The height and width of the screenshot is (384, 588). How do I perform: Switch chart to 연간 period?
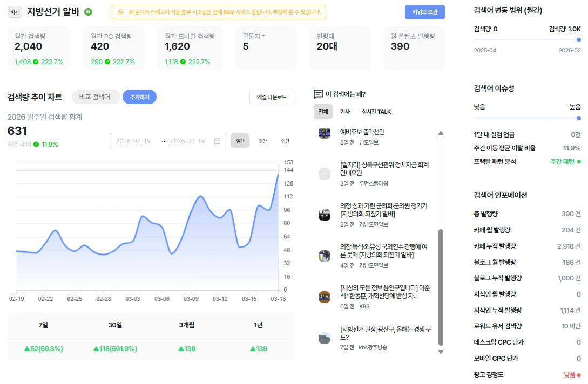coord(286,141)
